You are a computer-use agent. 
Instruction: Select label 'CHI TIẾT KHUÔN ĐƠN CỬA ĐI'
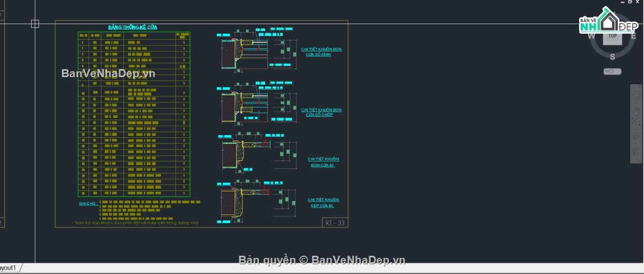point(324,162)
